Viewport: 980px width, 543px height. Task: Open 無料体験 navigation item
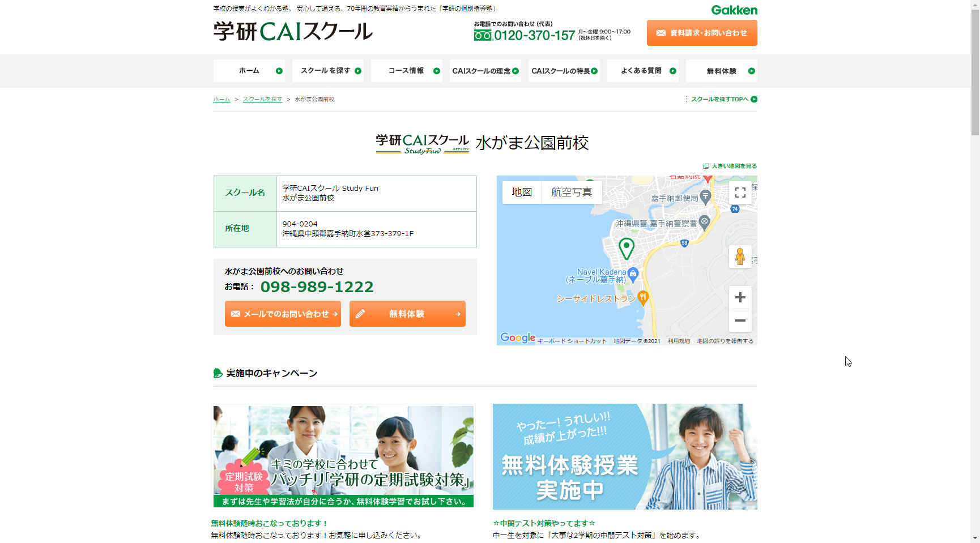[722, 71]
